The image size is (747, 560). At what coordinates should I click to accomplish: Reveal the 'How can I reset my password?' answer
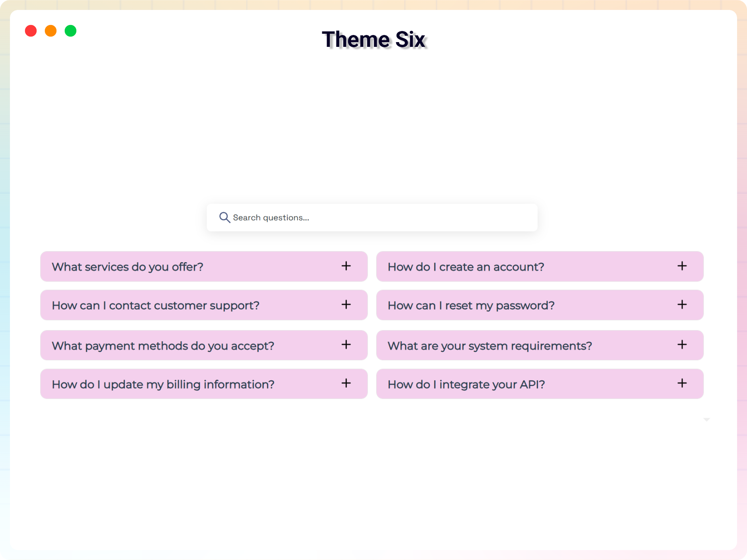(471, 305)
